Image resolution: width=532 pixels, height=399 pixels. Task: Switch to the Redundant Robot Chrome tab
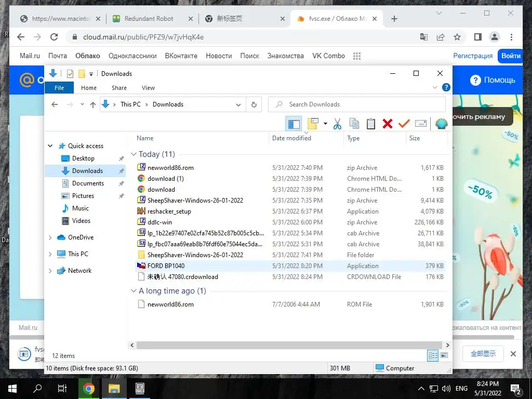coord(148,19)
